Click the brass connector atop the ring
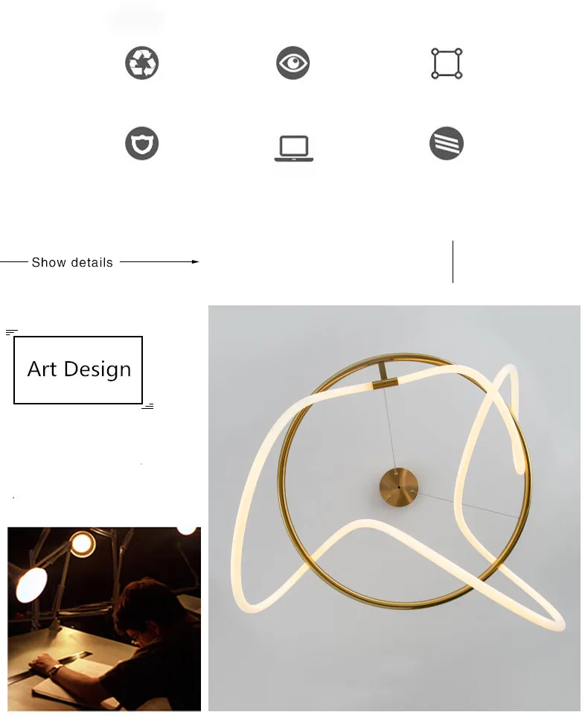This screenshot has width=588, height=715. (x=383, y=374)
